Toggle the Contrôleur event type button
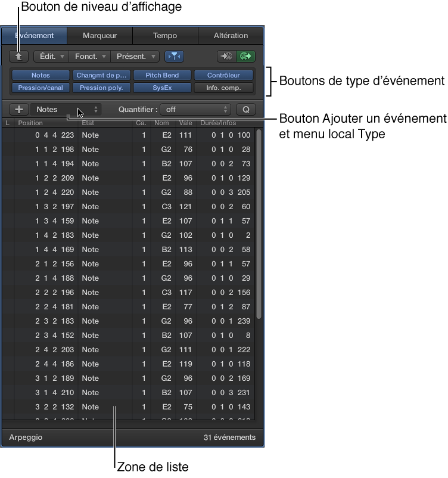 pos(223,75)
